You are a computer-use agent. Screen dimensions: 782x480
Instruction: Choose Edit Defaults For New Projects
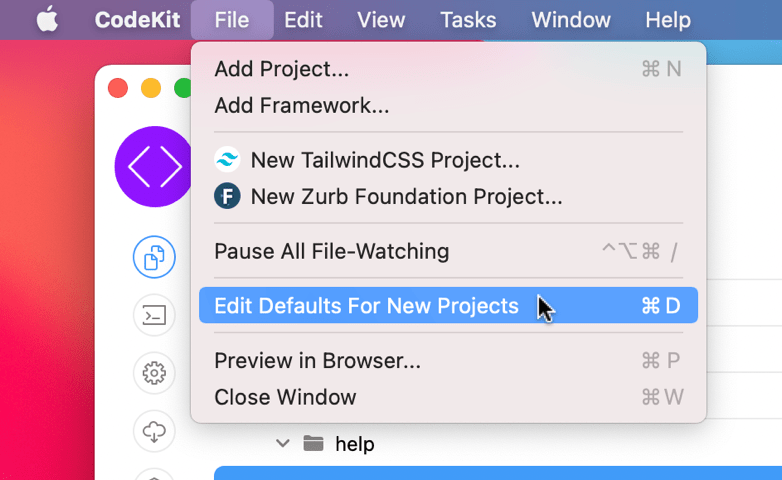[x=448, y=305]
